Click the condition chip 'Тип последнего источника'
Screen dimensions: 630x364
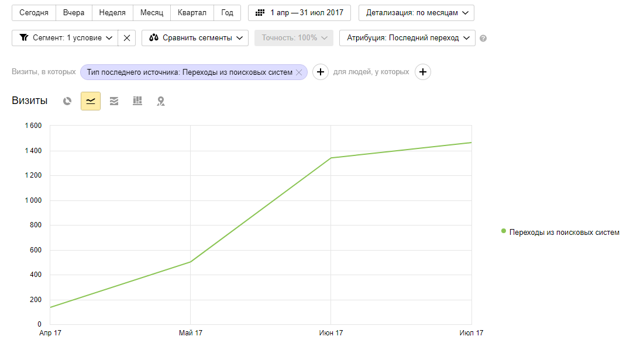click(x=189, y=72)
